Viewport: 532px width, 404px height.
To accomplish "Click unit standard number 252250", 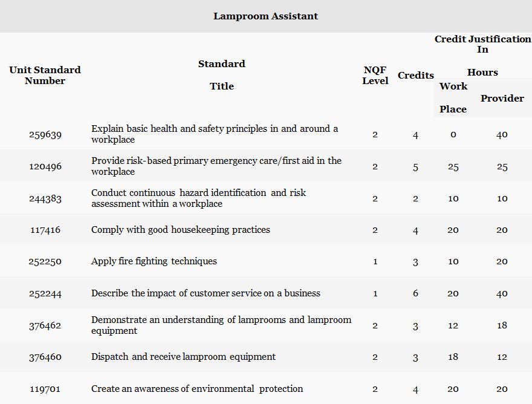I will (45, 262).
